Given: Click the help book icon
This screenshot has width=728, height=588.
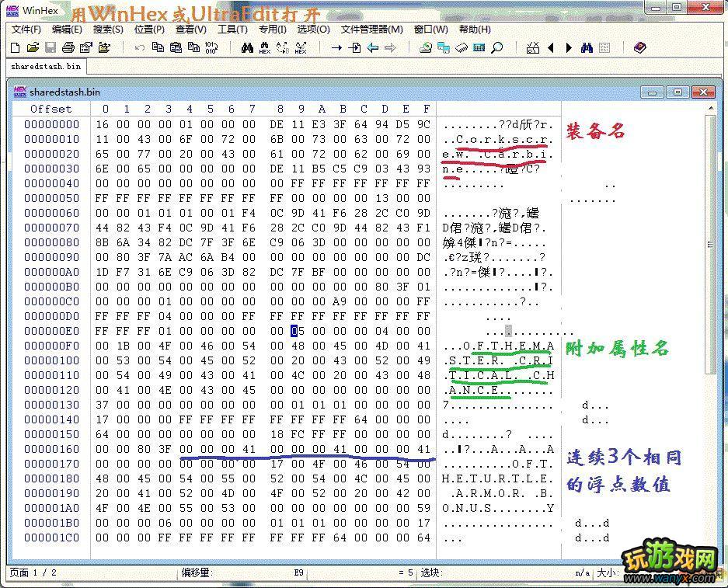Looking at the screenshot, I should tap(639, 47).
